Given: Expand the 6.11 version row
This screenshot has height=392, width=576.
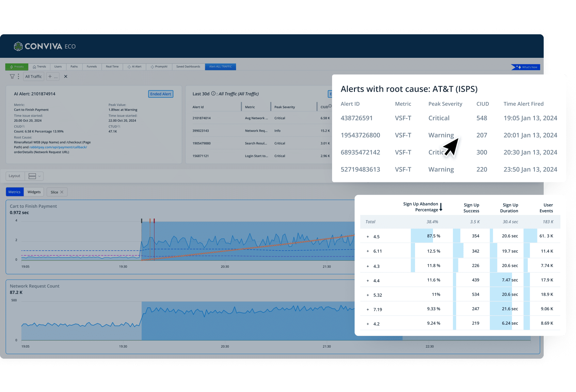Looking at the screenshot, I should (368, 251).
